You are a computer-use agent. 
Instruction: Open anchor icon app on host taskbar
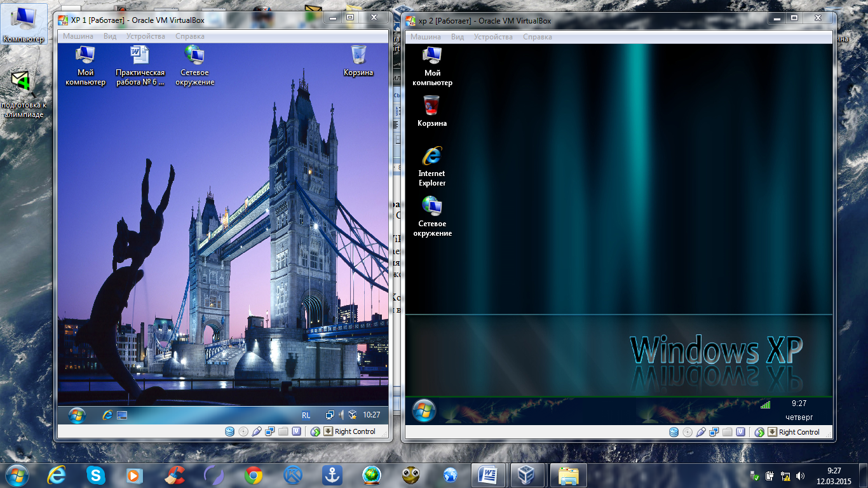(332, 475)
